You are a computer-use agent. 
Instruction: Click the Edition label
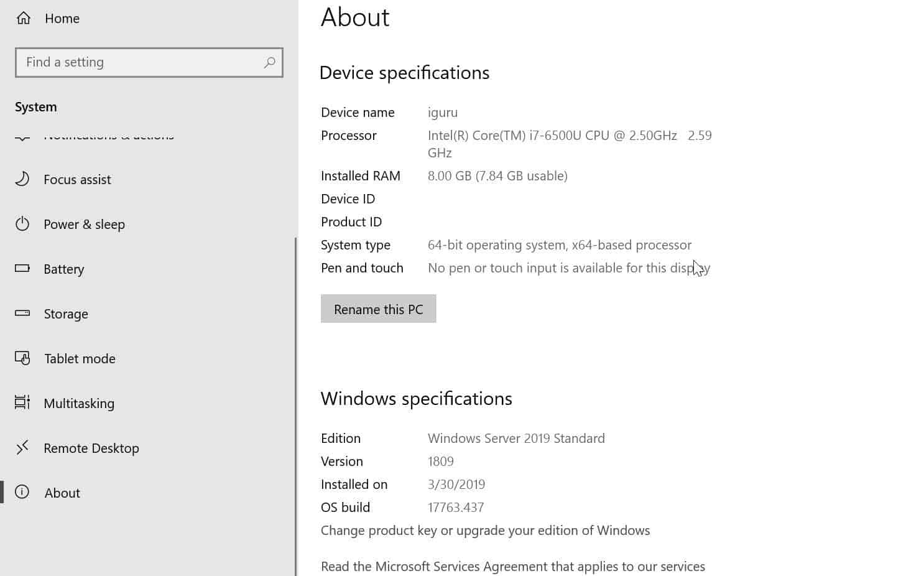coord(341,439)
